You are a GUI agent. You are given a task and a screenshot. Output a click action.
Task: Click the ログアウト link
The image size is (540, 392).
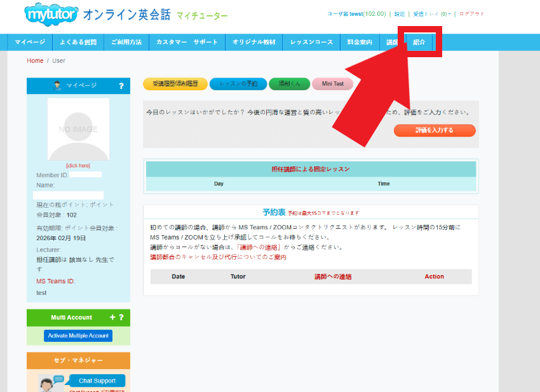coord(472,14)
